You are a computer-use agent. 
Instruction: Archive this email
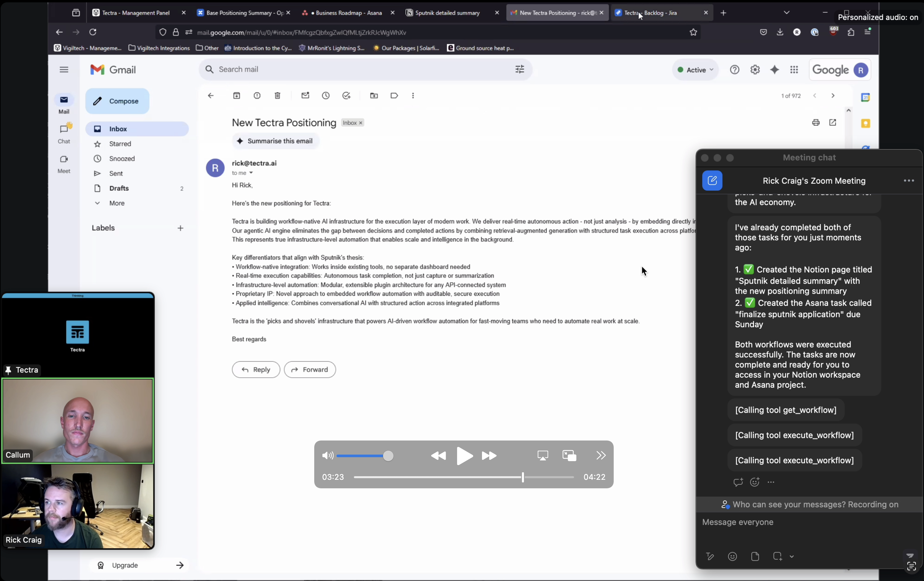point(237,96)
